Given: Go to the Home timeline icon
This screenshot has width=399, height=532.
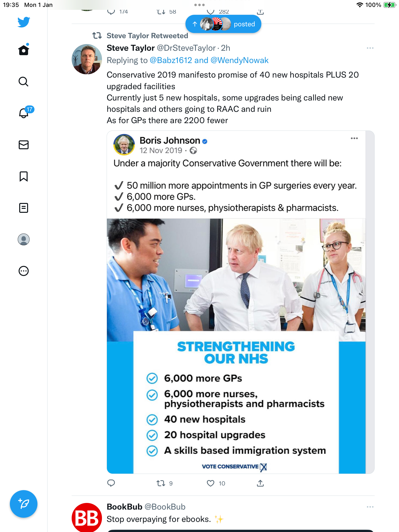Looking at the screenshot, I should (x=24, y=50).
